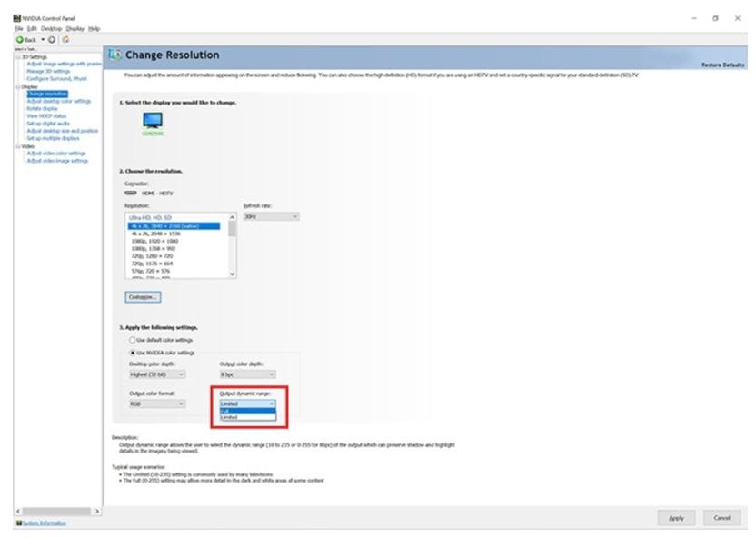756x538 pixels.
Task: Click the Customize button
Action: tap(144, 297)
